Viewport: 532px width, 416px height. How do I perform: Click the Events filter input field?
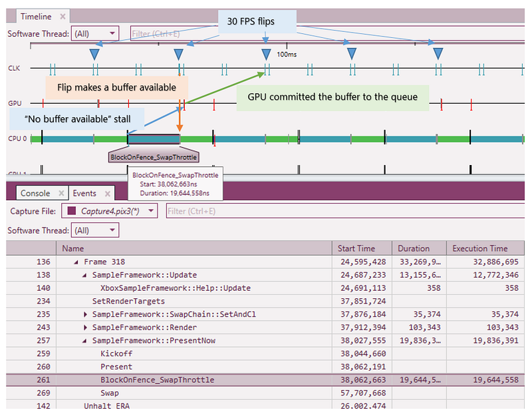click(x=345, y=211)
